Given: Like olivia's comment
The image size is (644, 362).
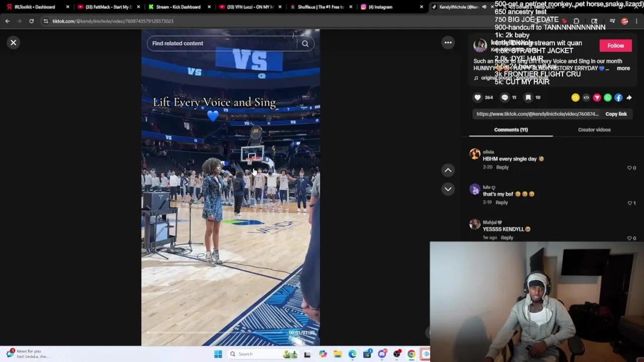Looking at the screenshot, I should click(629, 168).
